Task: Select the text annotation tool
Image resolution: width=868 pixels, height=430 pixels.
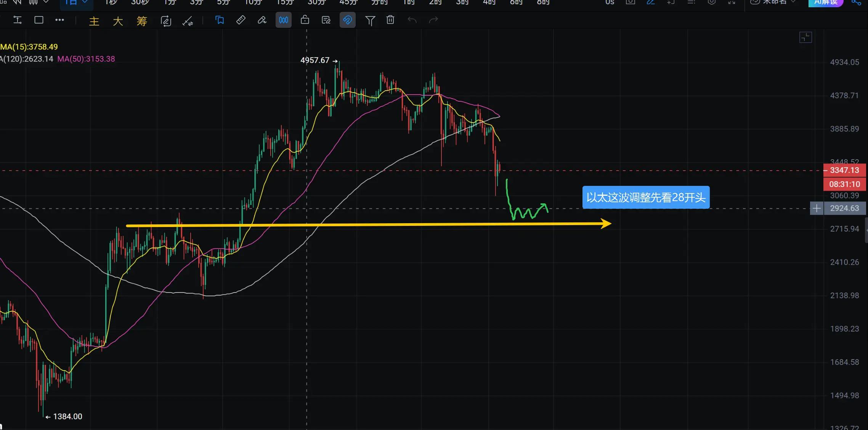Action: coord(18,20)
